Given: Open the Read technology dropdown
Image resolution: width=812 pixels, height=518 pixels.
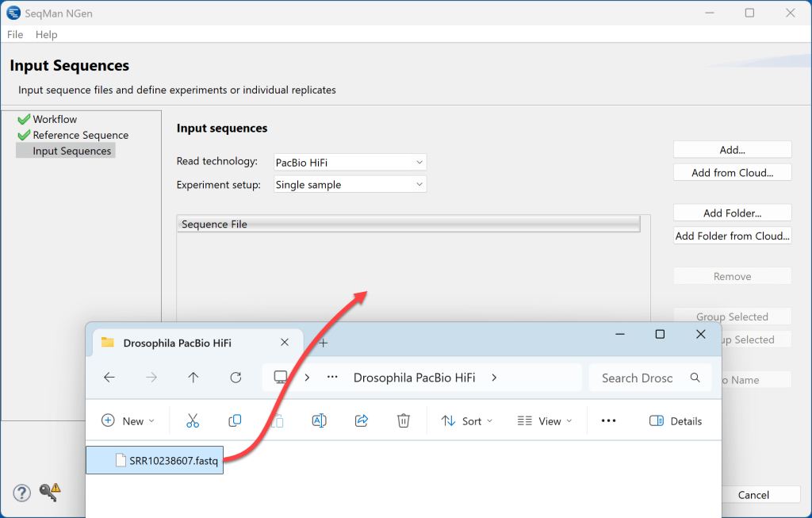Looking at the screenshot, I should pyautogui.click(x=350, y=162).
